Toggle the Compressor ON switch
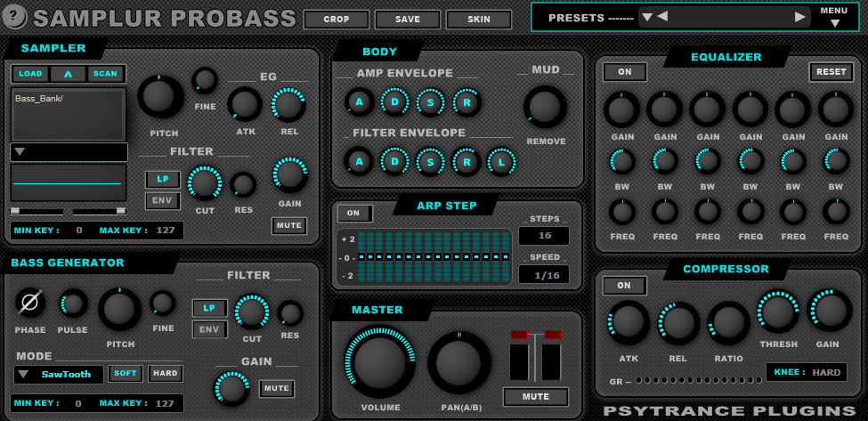Image resolution: width=868 pixels, height=421 pixels. [x=624, y=286]
